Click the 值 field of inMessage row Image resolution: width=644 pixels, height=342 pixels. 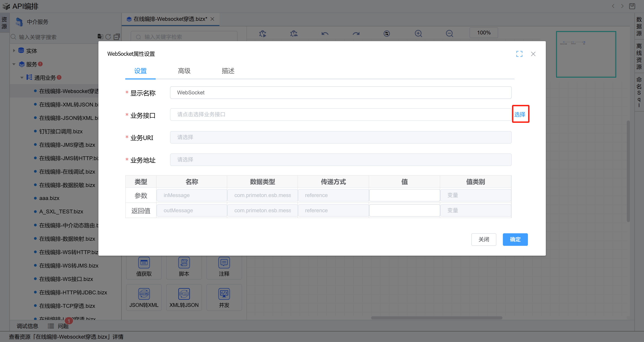(x=404, y=195)
